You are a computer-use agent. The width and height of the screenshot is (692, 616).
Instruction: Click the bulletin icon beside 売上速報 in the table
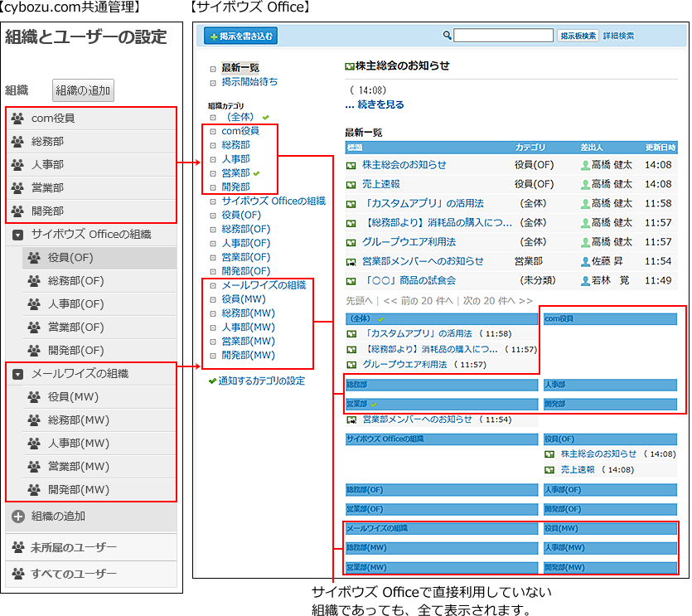click(x=351, y=185)
